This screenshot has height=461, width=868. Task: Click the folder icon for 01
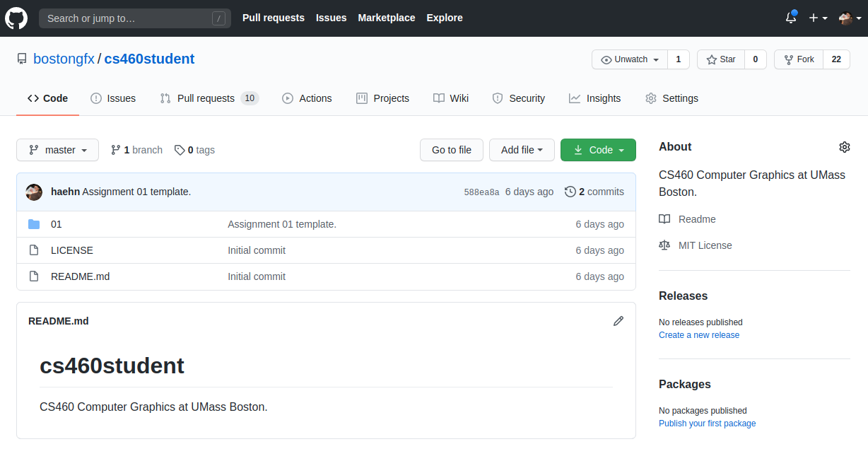tap(34, 224)
